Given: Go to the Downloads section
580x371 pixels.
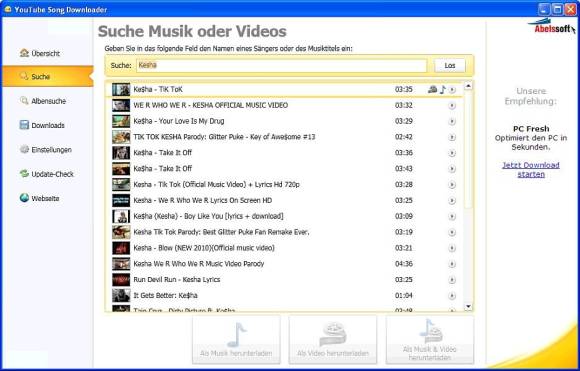Looking at the screenshot, I should (42, 125).
